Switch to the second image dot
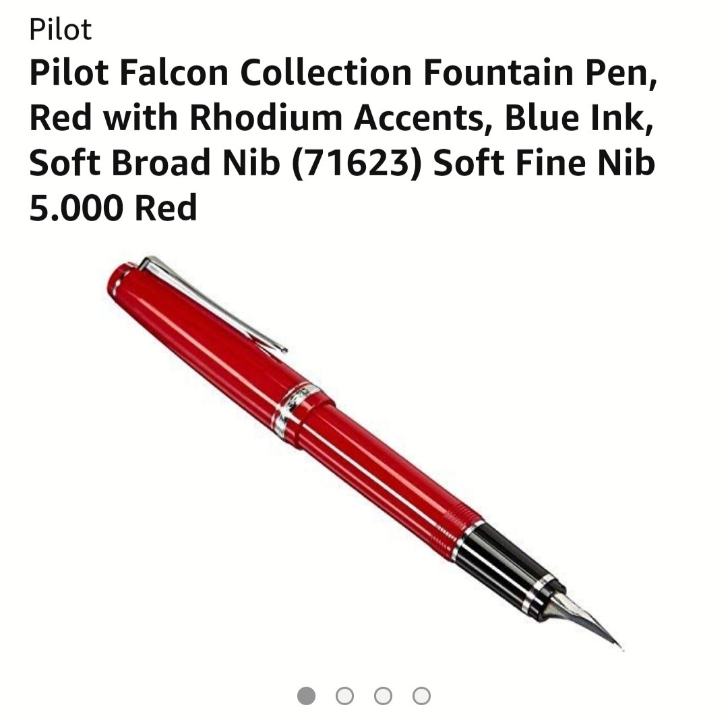This screenshot has width=728, height=724. [x=344, y=696]
